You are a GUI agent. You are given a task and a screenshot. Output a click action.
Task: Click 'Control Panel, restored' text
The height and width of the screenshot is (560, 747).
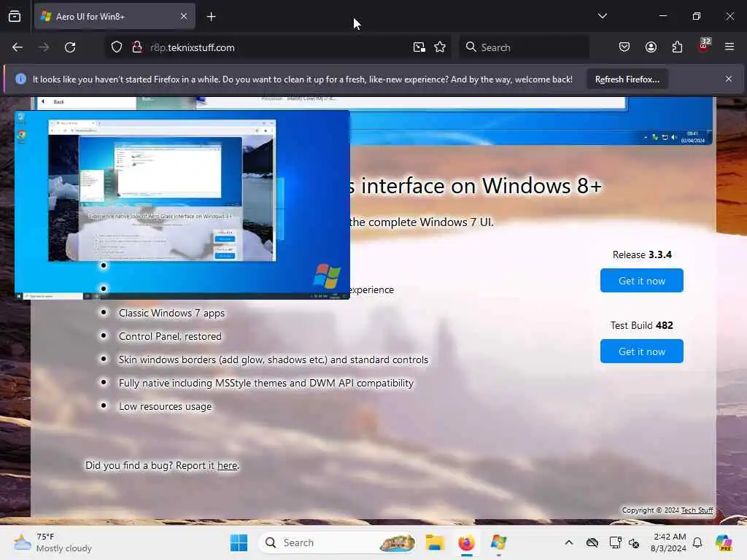pyautogui.click(x=170, y=337)
